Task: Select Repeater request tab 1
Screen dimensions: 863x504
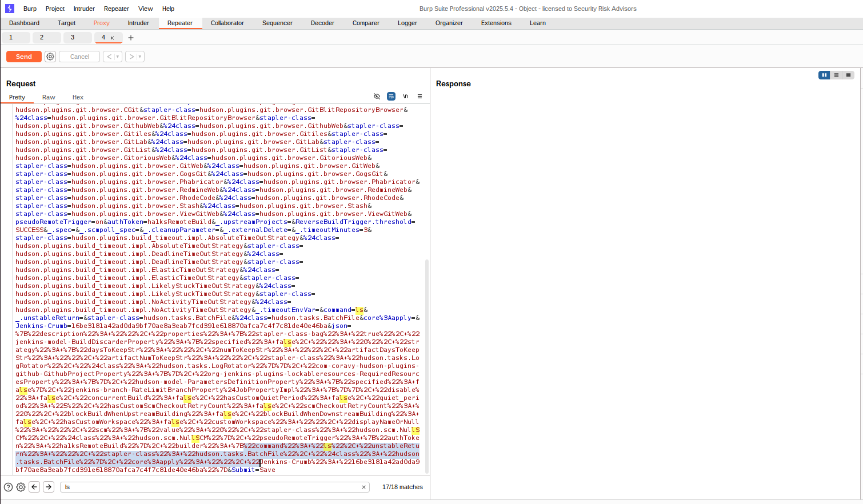Action: tap(15, 37)
